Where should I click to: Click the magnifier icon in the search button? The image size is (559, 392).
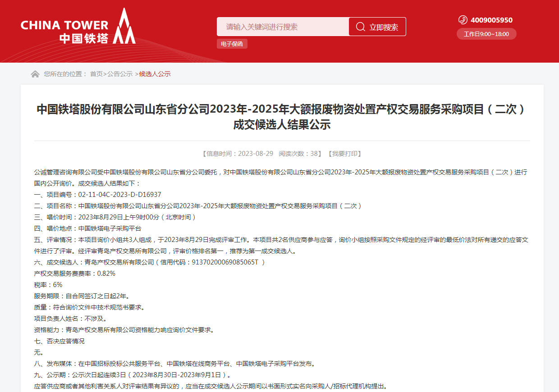(x=360, y=27)
